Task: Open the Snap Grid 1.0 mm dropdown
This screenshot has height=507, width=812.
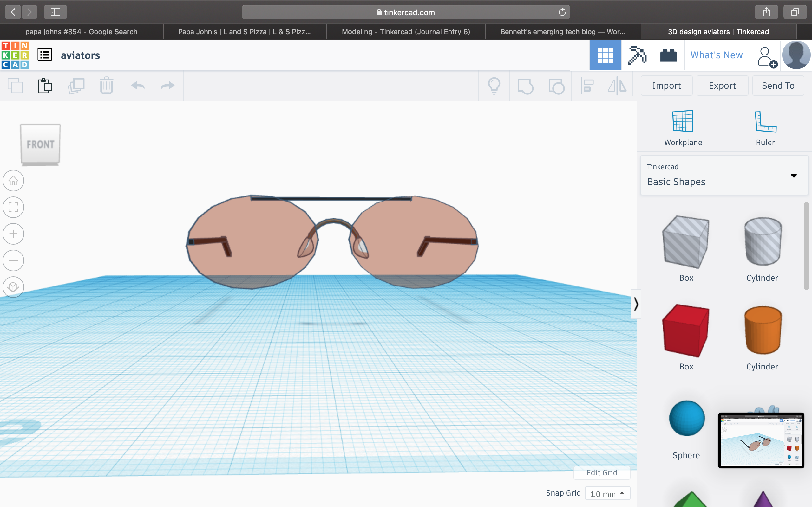Action: pyautogui.click(x=607, y=493)
